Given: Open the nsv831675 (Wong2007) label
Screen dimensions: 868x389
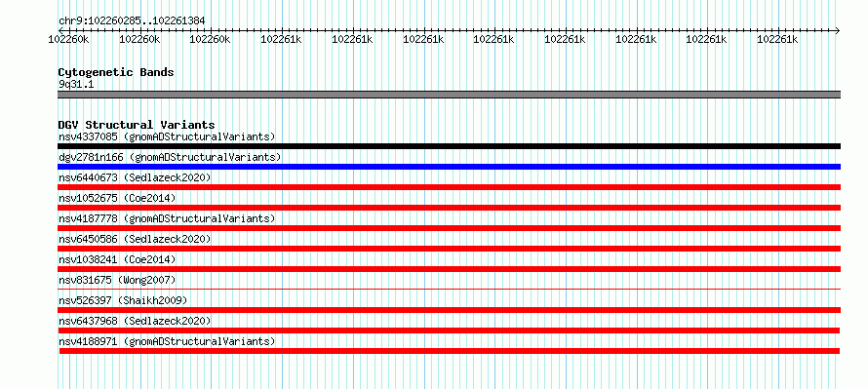Looking at the screenshot, I should [117, 280].
